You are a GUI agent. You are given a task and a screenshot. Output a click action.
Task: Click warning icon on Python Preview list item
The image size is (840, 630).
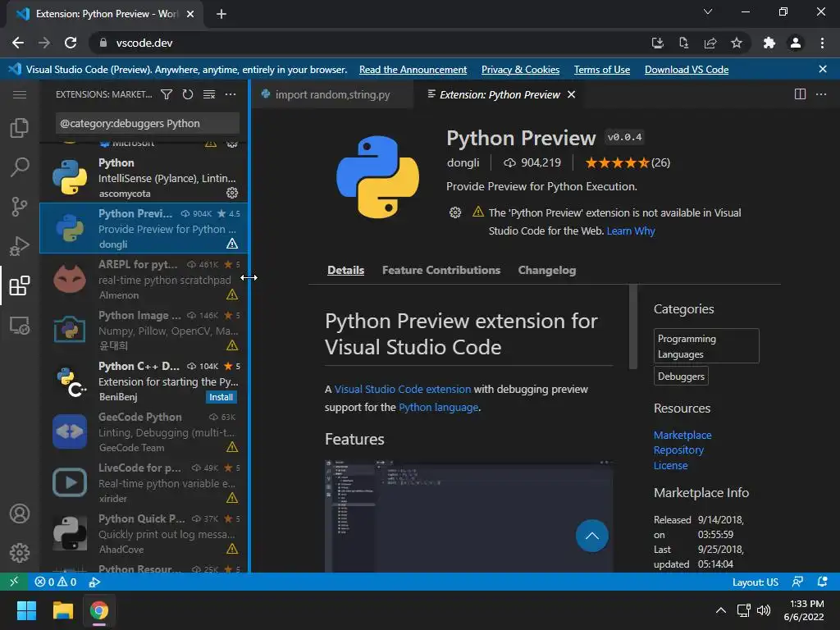[x=232, y=244]
